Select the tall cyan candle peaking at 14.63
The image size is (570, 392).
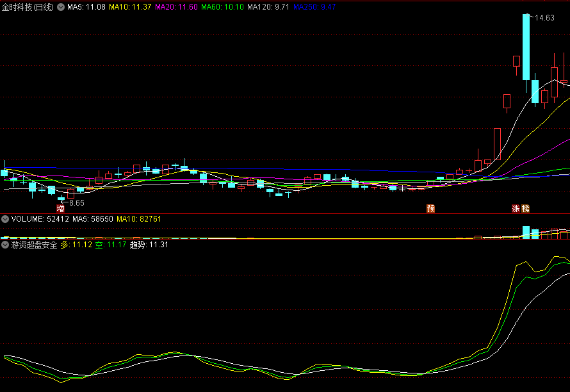click(x=526, y=47)
